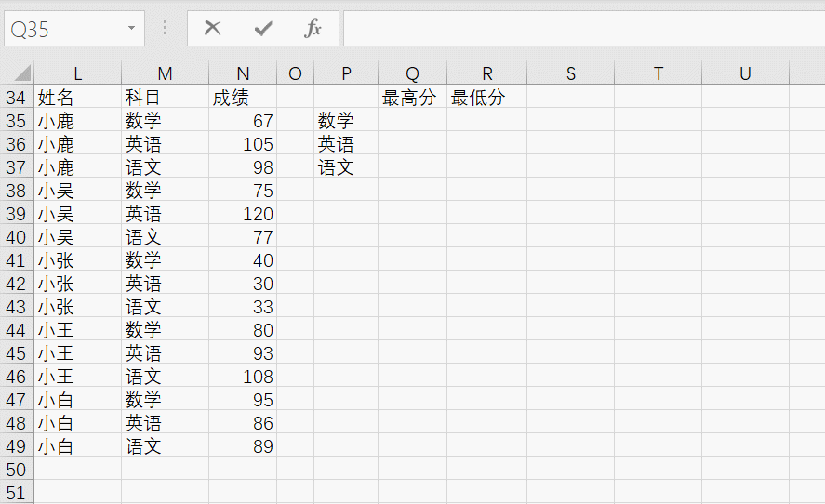The width and height of the screenshot is (825, 504).
Task: Click the 成绩 header cell
Action: (243, 98)
